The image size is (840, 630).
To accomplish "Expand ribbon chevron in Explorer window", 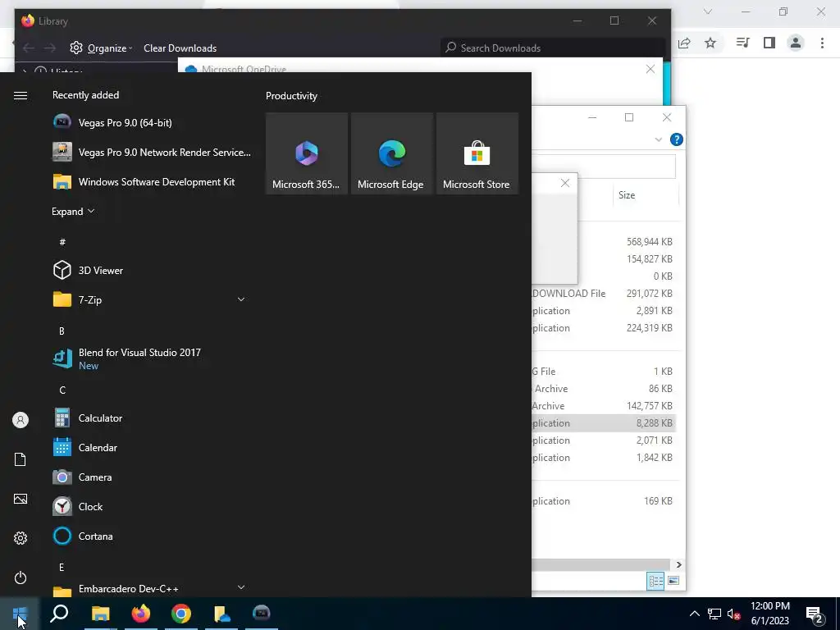I will click(x=659, y=139).
